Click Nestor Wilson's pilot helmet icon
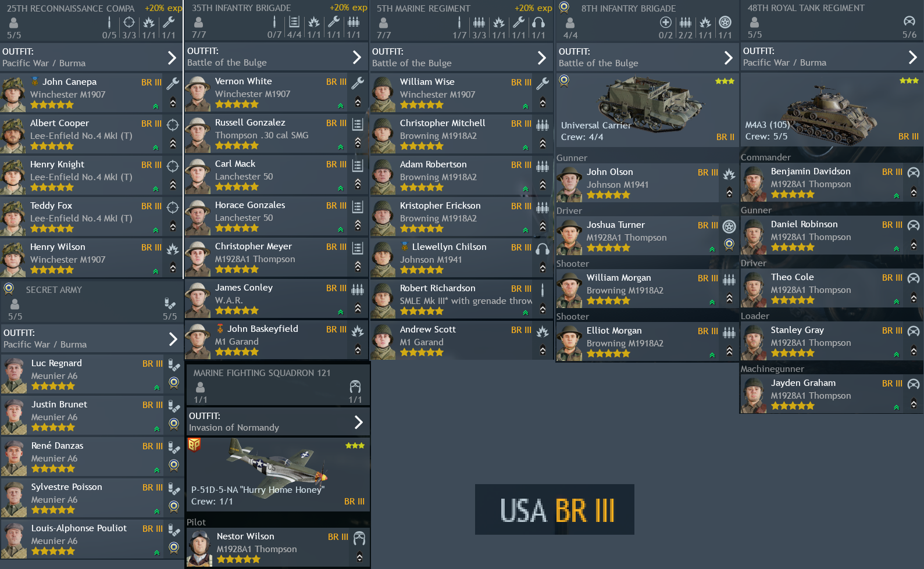 pos(359,538)
